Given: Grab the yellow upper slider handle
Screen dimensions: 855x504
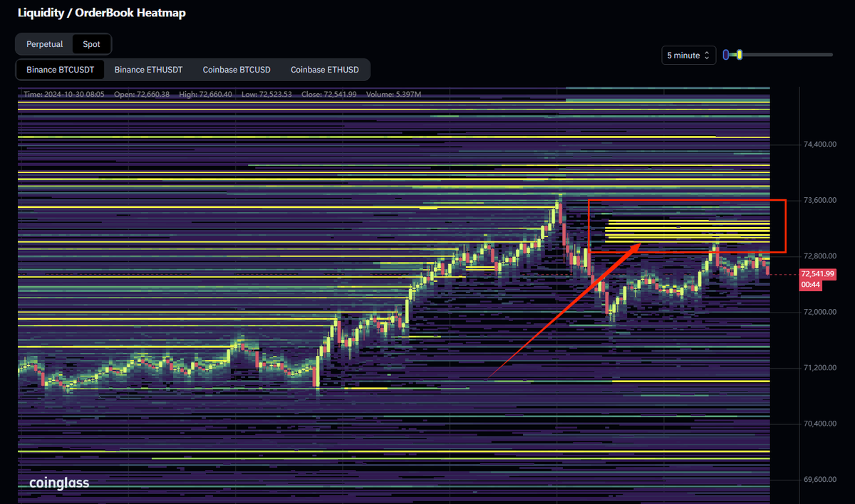Looking at the screenshot, I should pos(740,55).
